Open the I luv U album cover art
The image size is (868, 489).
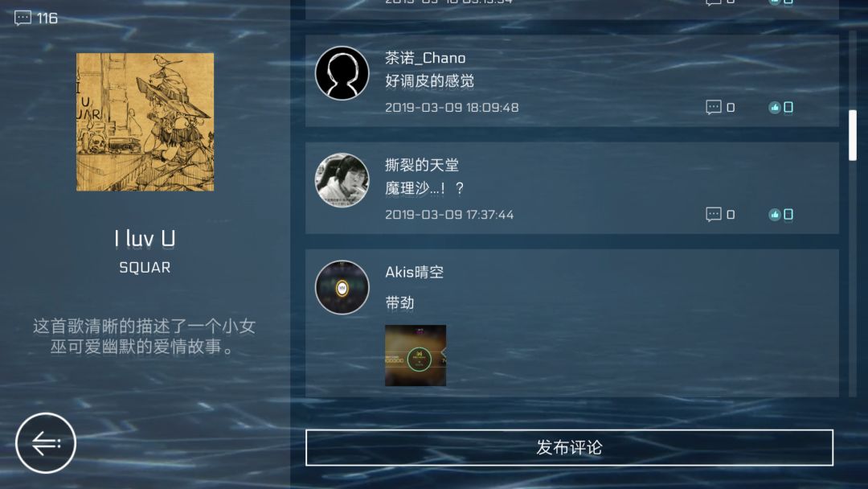(x=145, y=121)
